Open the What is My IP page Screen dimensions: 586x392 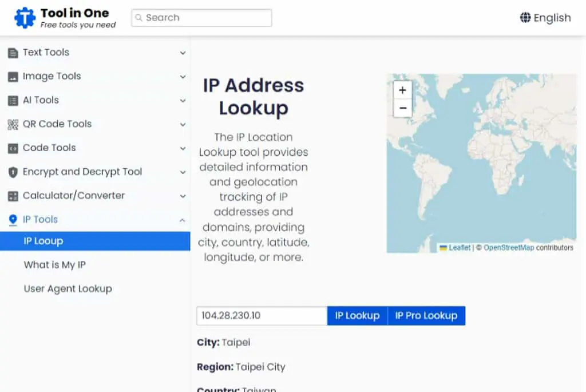[x=54, y=265]
